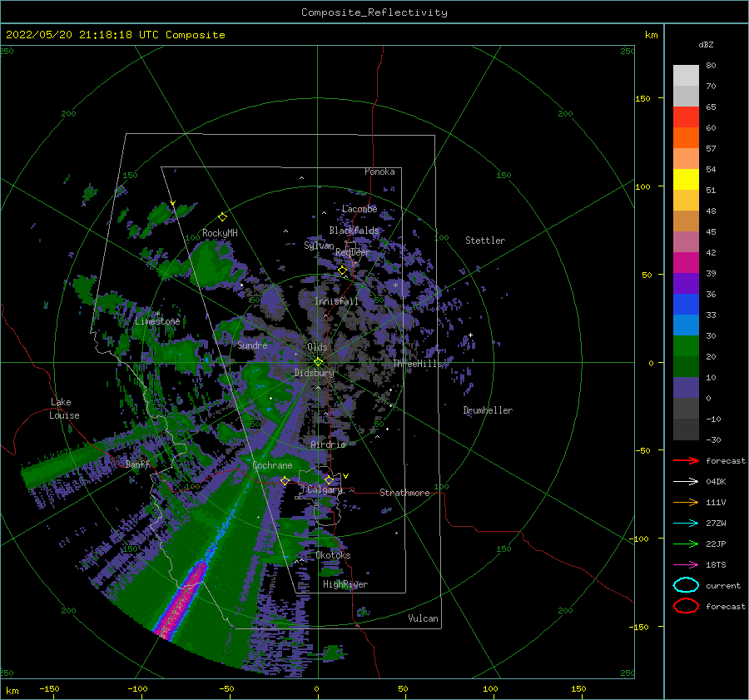This screenshot has height=700, width=749.
Task: Click the Sylvan label
Action: pyautogui.click(x=319, y=246)
